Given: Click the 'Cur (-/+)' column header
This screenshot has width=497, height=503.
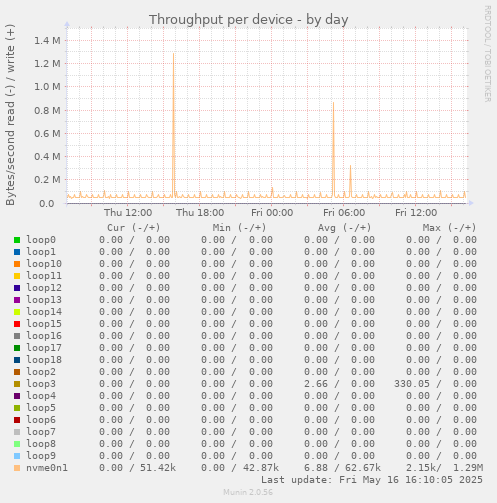Looking at the screenshot, I should click(134, 228).
